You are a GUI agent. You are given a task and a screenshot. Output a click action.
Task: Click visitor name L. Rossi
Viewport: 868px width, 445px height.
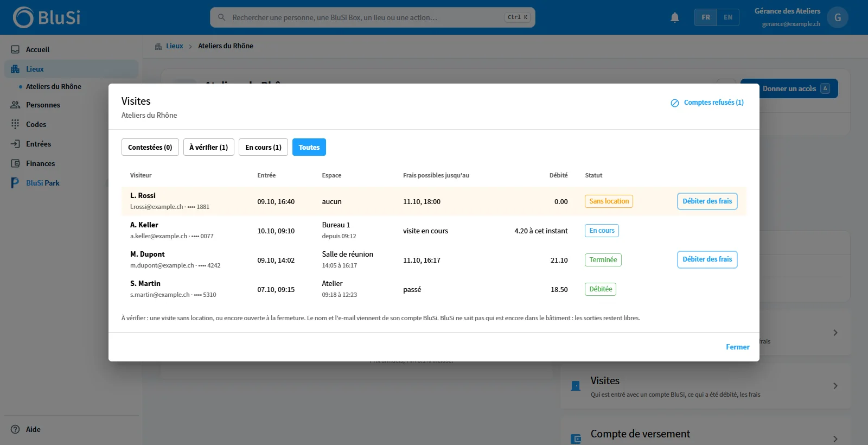click(143, 195)
